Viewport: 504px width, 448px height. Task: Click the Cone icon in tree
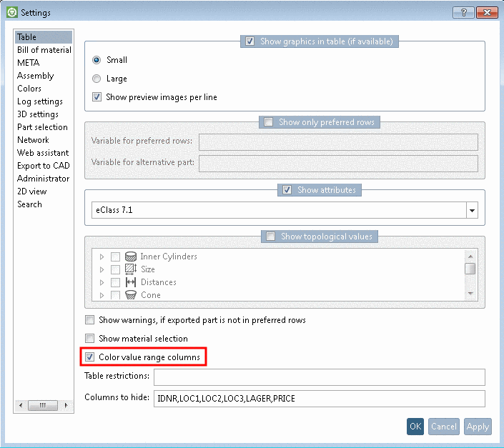coord(131,295)
